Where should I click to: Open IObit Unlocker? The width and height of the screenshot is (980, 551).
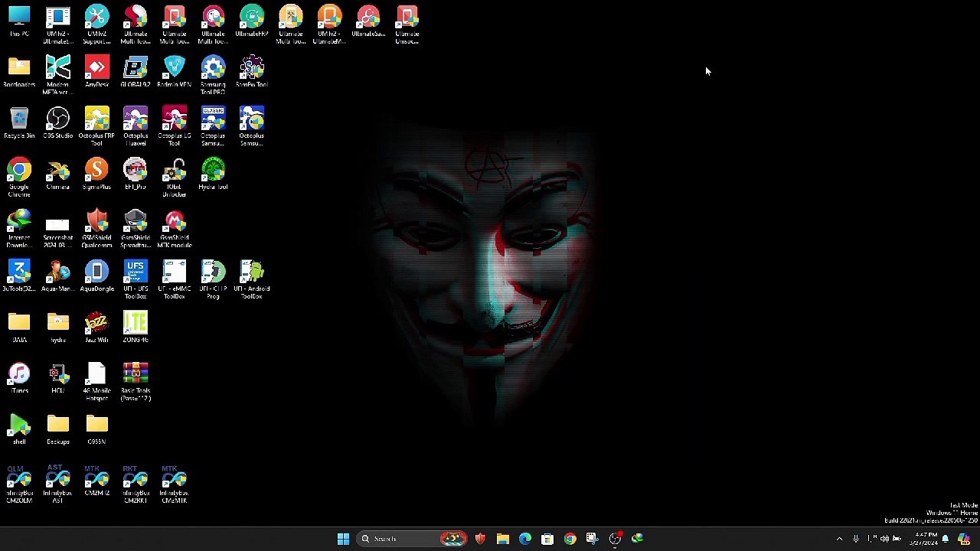click(174, 178)
